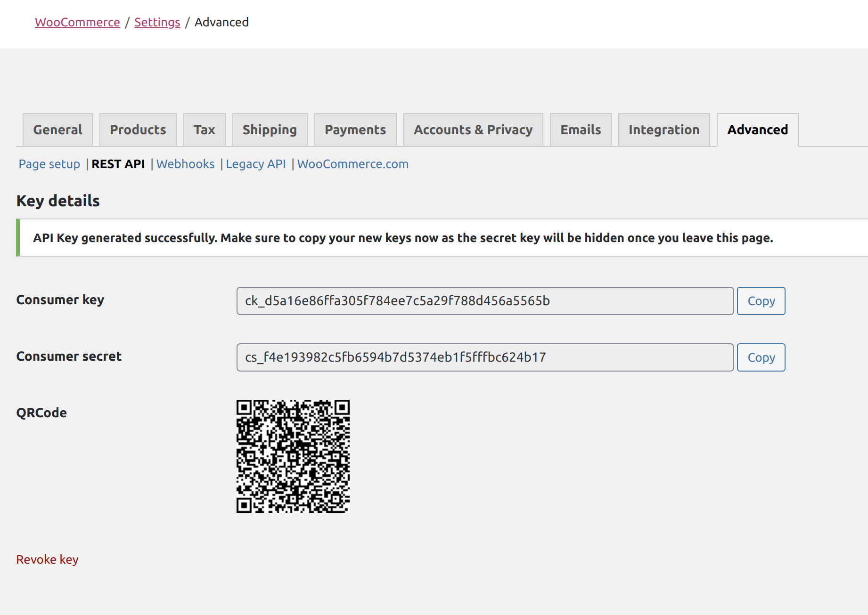This screenshot has width=868, height=615.
Task: Select the Tax tab
Action: [205, 129]
